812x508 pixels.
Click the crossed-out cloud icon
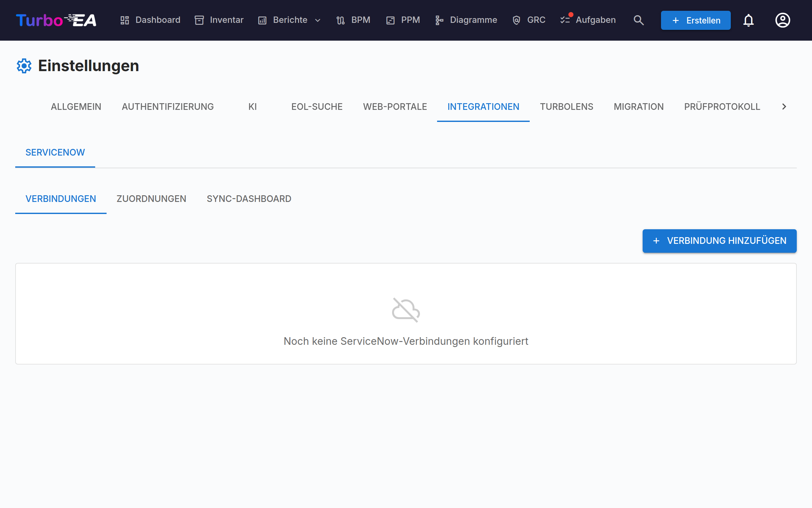[x=406, y=310]
